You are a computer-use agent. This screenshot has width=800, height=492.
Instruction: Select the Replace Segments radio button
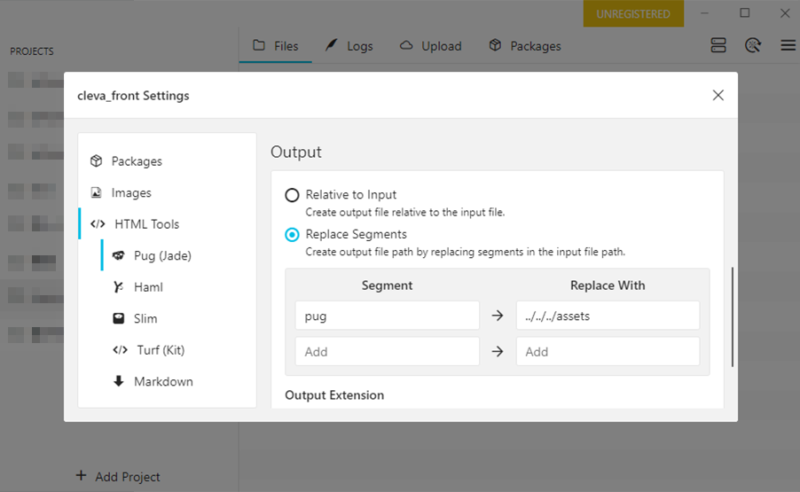tap(292, 235)
